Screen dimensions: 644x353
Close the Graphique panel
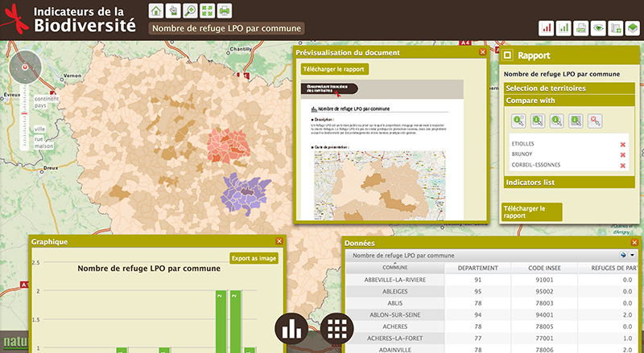279,241
